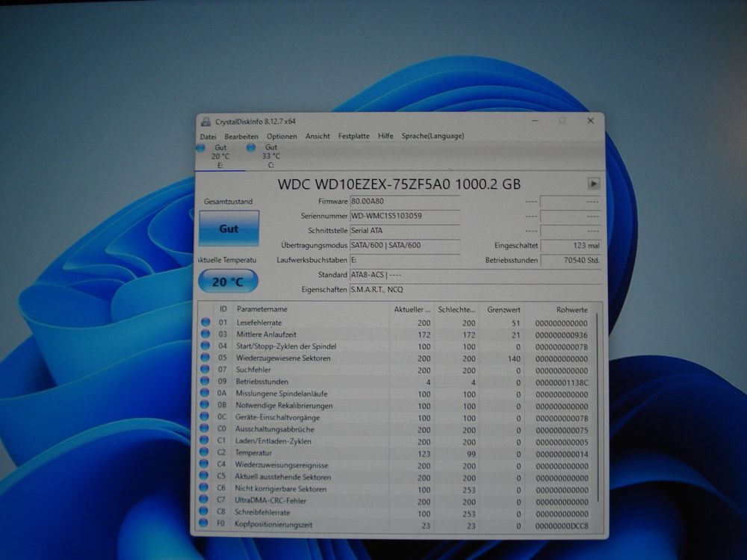The height and width of the screenshot is (560, 747).
Task: Open the Optionen menu
Action: (282, 136)
